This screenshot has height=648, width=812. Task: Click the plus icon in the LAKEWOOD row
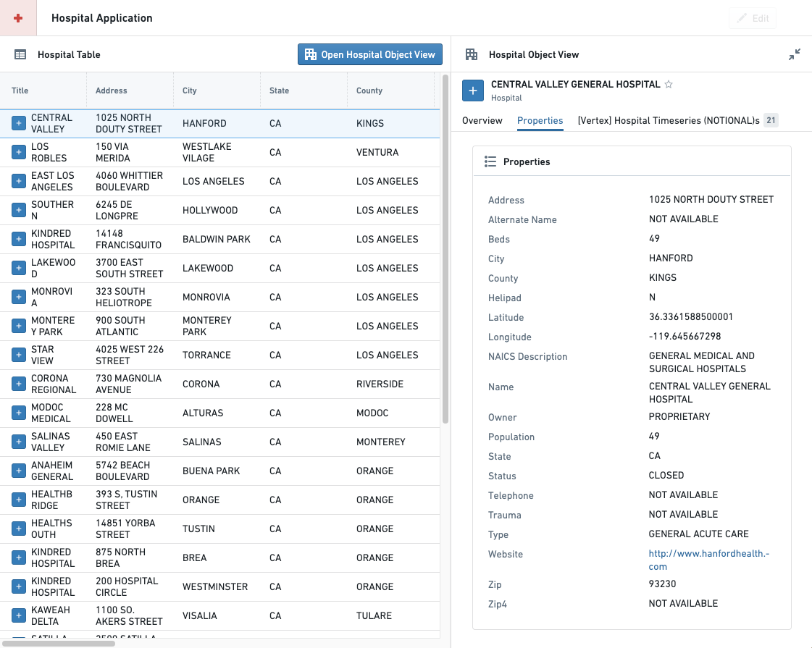pyautogui.click(x=19, y=268)
